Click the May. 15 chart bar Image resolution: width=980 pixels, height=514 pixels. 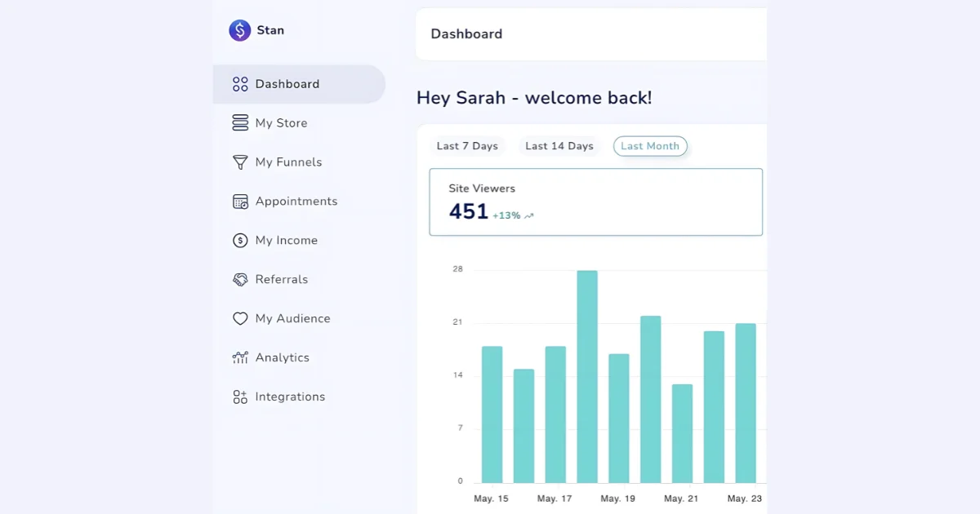coord(492,414)
